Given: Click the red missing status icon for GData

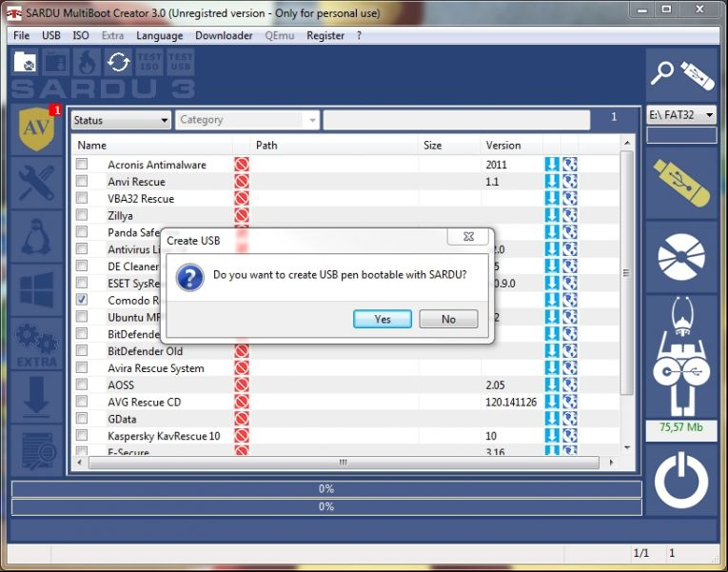Looking at the screenshot, I should tap(242, 419).
